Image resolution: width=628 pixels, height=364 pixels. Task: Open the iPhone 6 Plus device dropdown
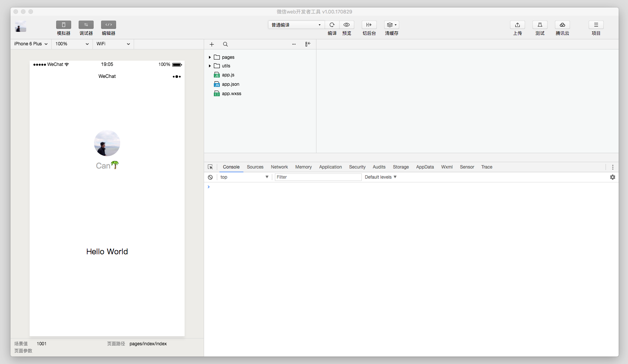[x=31, y=44]
